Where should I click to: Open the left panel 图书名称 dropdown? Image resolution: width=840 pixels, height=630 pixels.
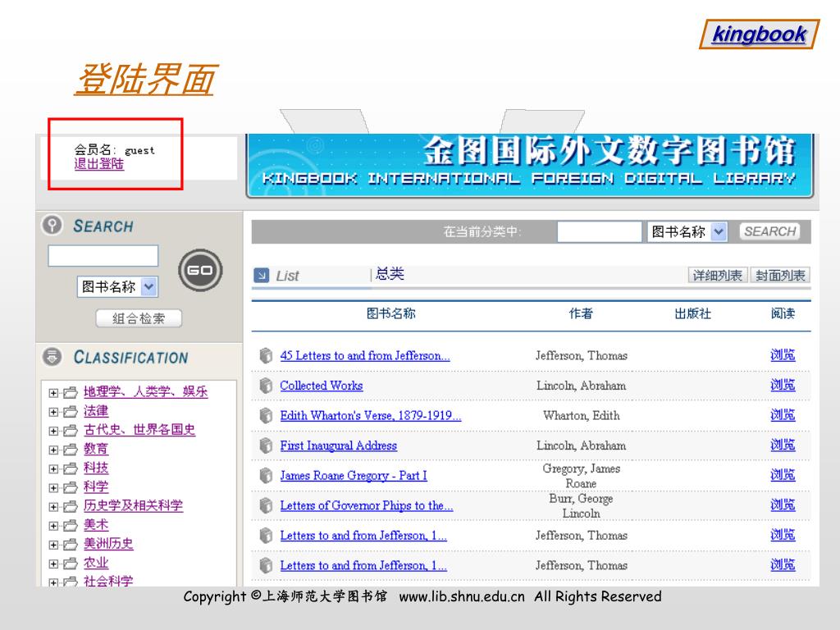coord(118,286)
